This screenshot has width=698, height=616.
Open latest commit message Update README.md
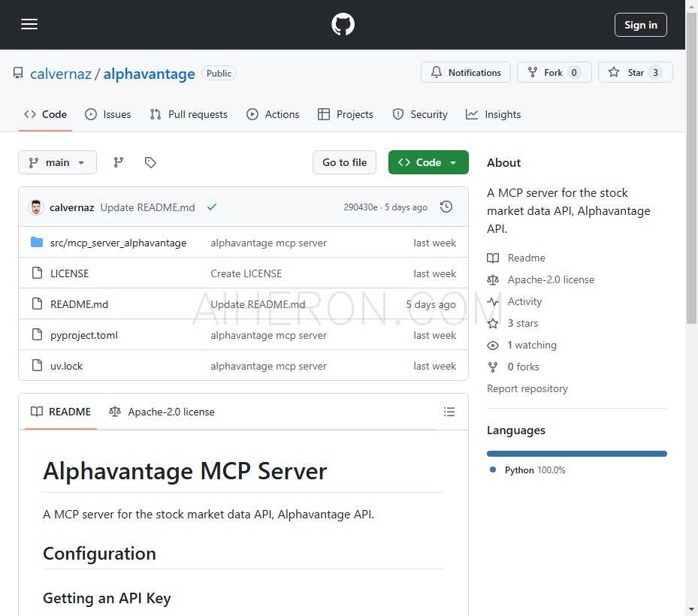click(x=147, y=207)
